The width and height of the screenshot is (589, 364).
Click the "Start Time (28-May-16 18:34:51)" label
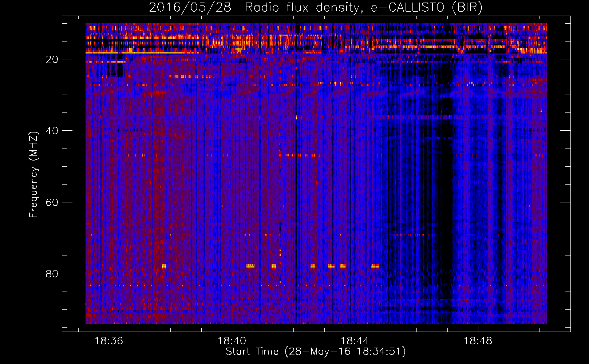[316, 352]
